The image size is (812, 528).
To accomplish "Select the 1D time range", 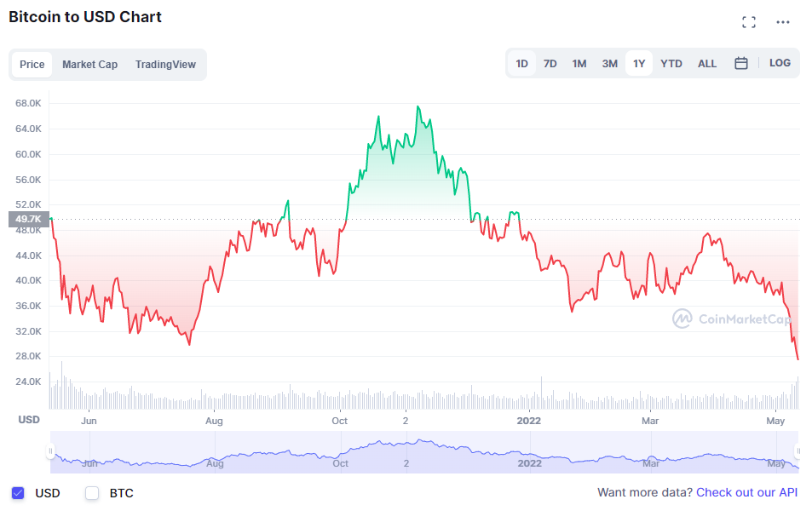I will point(521,62).
